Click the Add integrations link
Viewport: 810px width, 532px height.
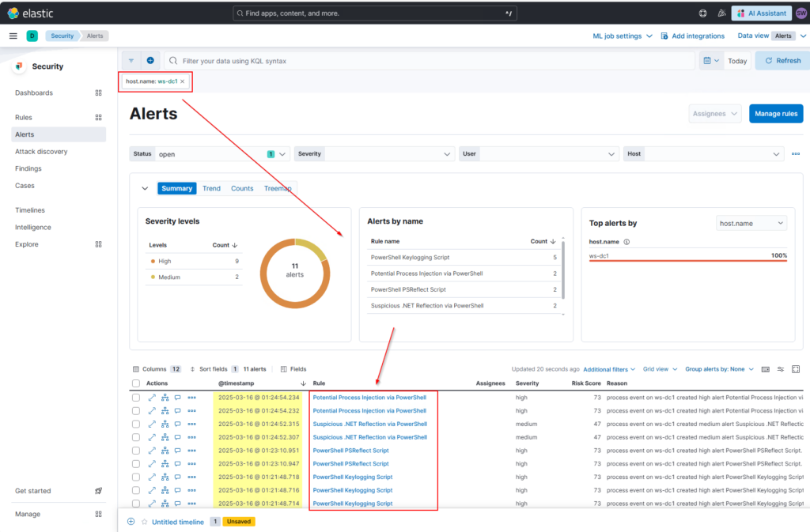click(693, 36)
